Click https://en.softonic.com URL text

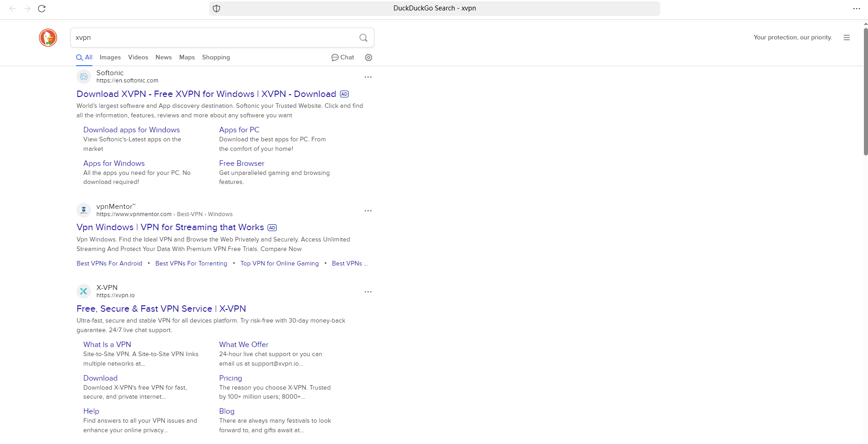[x=127, y=81]
